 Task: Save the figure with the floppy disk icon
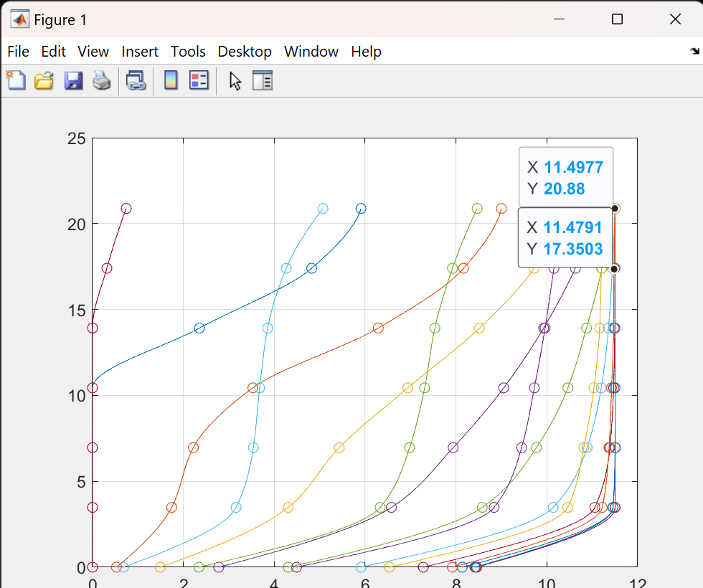pos(73,80)
